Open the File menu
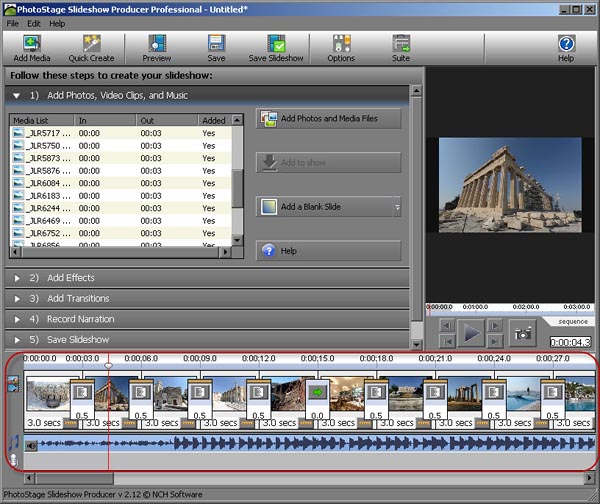Screen dimensions: 600x504 pos(12,24)
